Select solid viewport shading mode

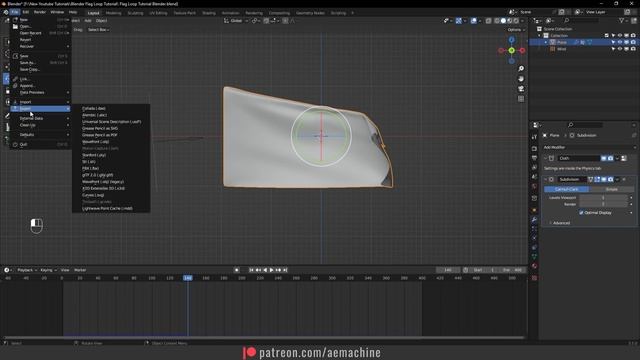coord(503,21)
